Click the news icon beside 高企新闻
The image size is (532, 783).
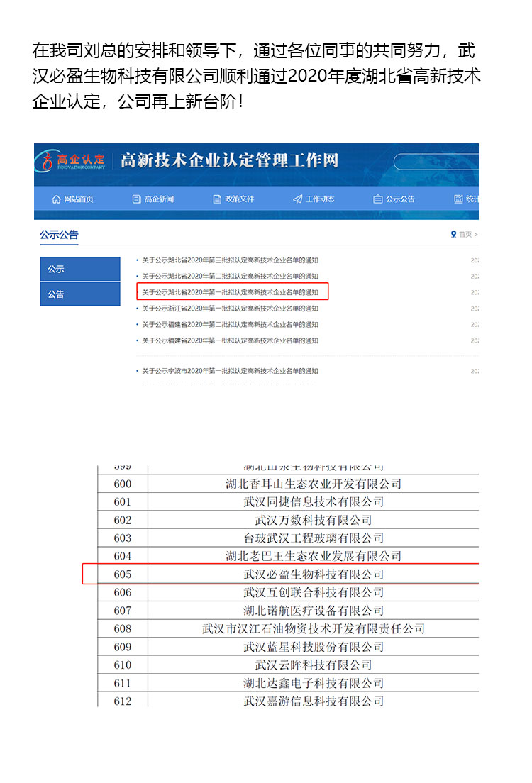pyautogui.click(x=136, y=199)
